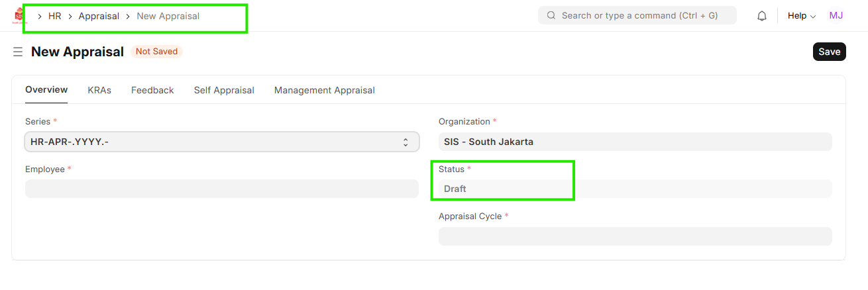
Task: Open the Self Appraisal tab
Action: pos(224,90)
